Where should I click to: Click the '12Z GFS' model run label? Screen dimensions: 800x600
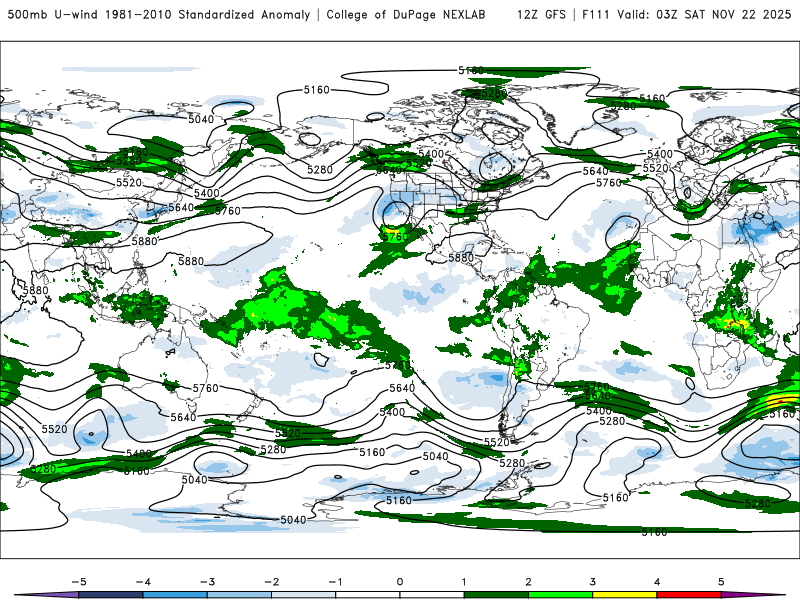[x=541, y=15]
